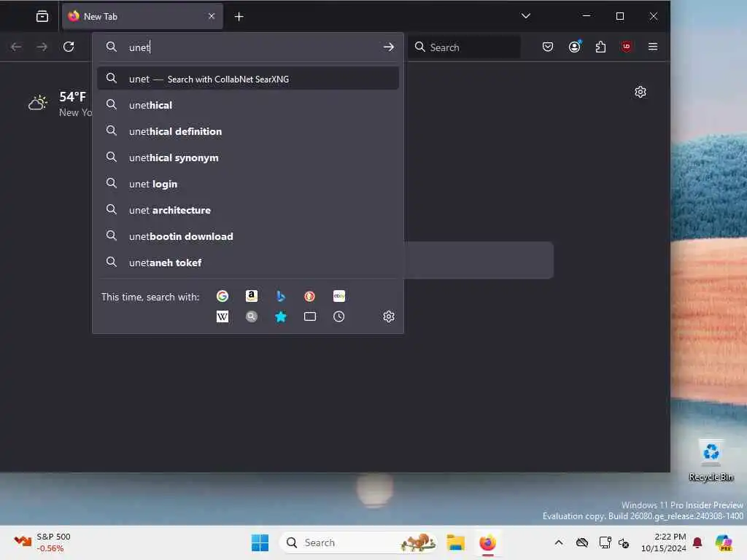The width and height of the screenshot is (747, 560).
Task: Select the gray magnifier search engine icon
Action: tap(252, 316)
